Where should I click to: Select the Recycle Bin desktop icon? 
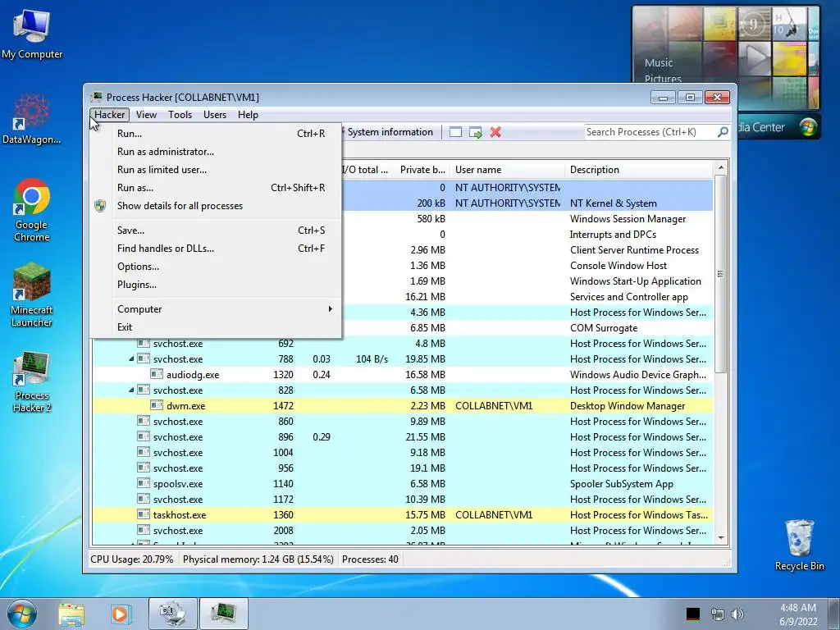coord(799,545)
